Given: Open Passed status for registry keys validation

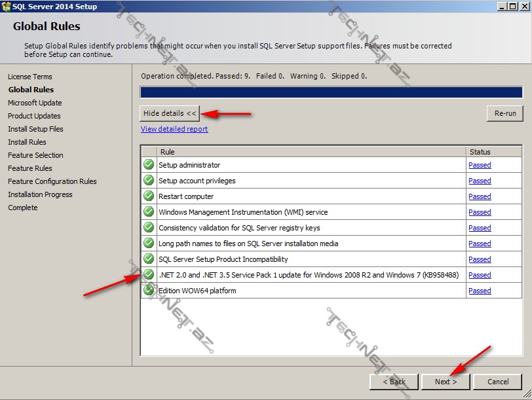Looking at the screenshot, I should tap(480, 228).
